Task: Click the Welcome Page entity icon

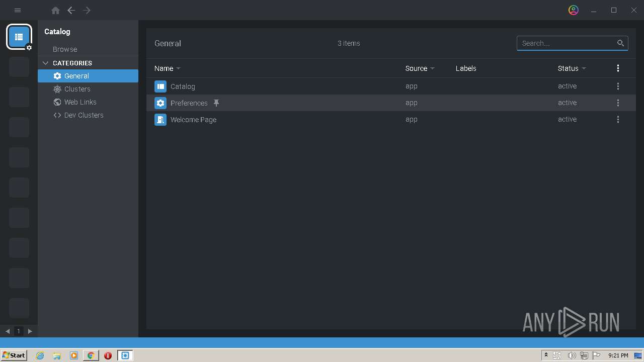Action: [160, 120]
